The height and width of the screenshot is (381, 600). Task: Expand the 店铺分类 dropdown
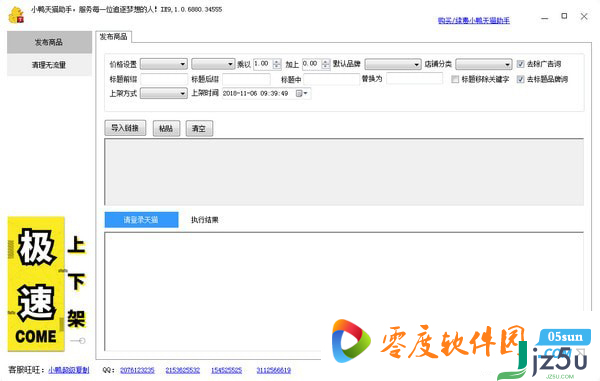coord(484,64)
